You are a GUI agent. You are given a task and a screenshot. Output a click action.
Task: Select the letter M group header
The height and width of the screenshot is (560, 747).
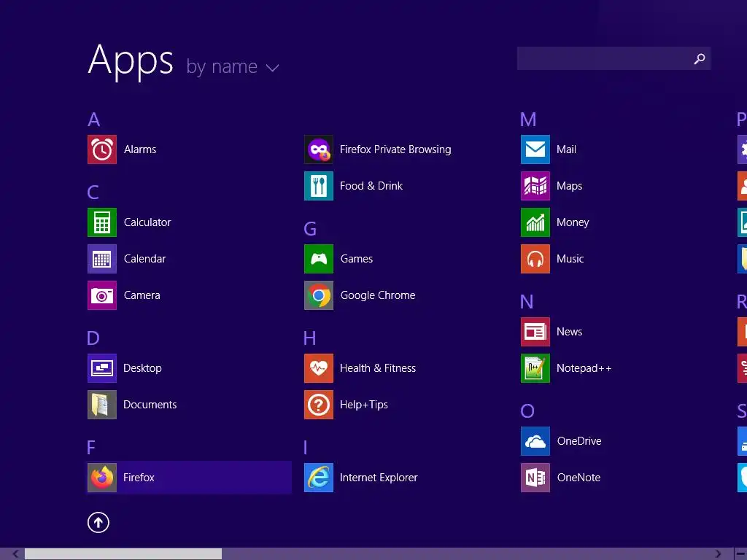coord(528,120)
